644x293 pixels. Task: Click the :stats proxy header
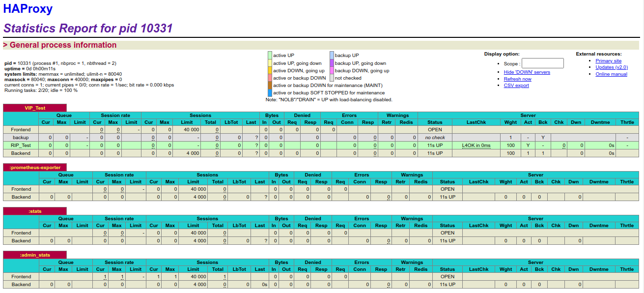[x=35, y=211]
